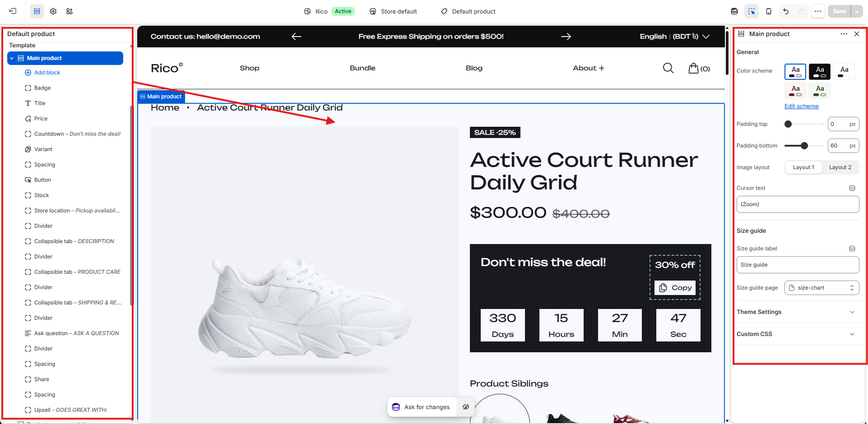Open the top toolbar more actions menu
Screen dimensions: 868x424
tap(818, 11)
